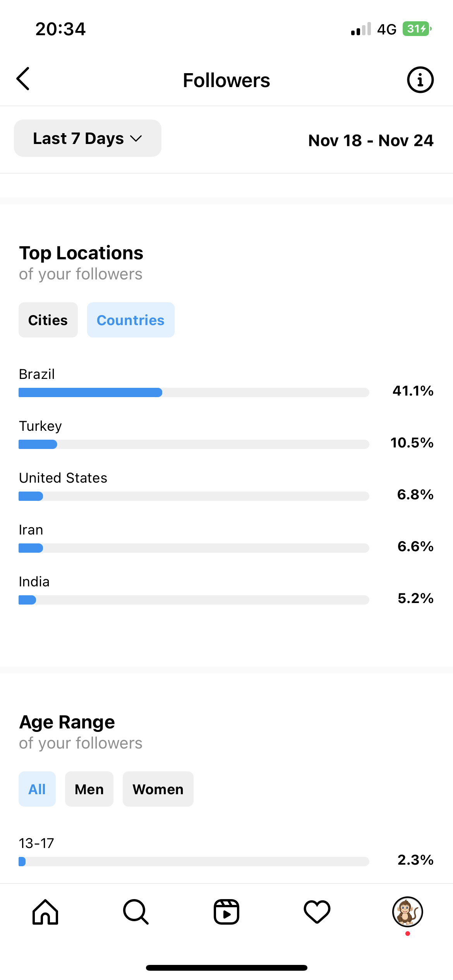
Task: Open the heart Activity icon
Action: (x=317, y=912)
